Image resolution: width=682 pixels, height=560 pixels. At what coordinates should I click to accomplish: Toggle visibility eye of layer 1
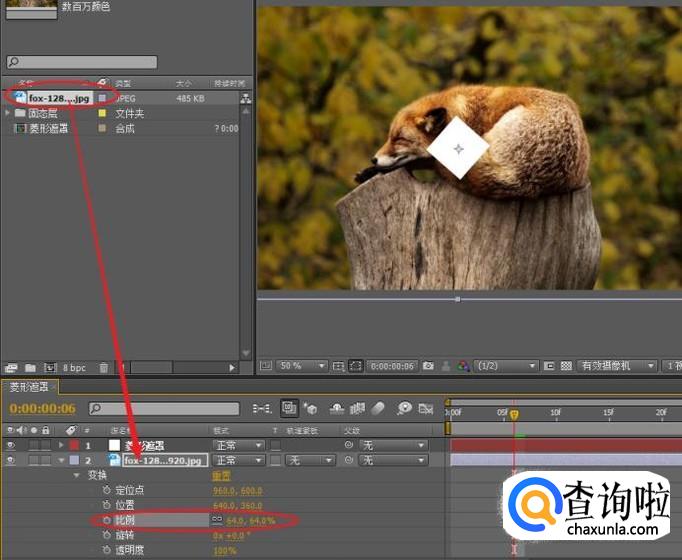click(x=11, y=445)
